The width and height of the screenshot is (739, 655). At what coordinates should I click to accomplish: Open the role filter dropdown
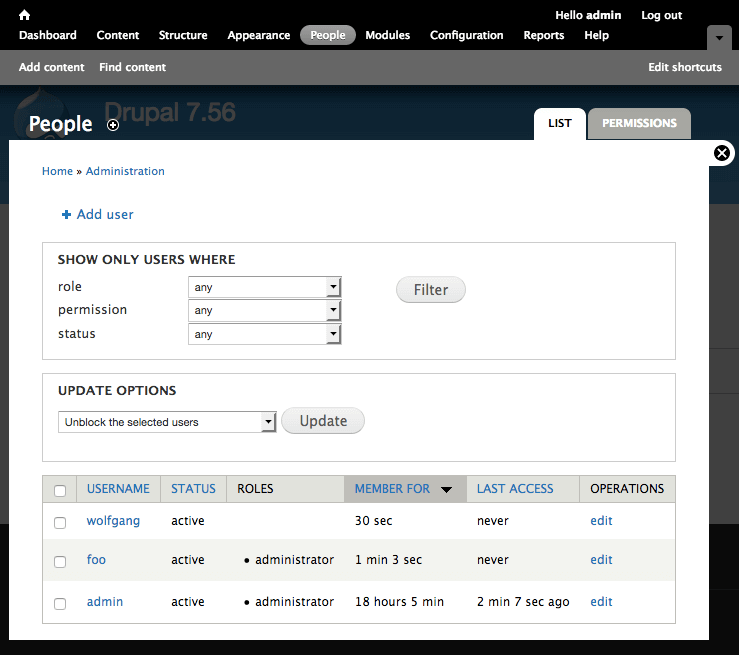pyautogui.click(x=265, y=287)
